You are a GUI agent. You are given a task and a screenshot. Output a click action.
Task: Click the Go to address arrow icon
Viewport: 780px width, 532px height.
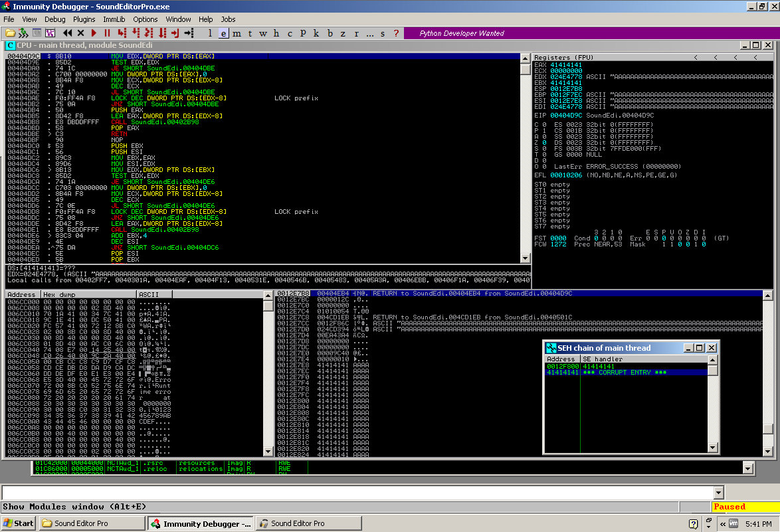189,33
